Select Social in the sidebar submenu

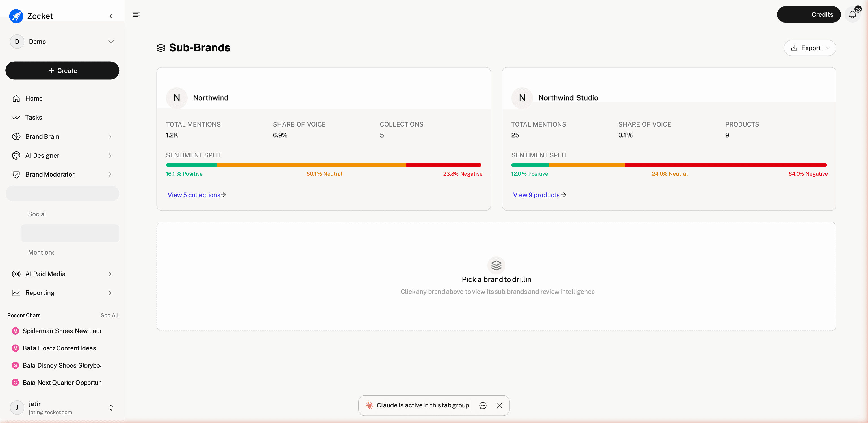point(37,214)
